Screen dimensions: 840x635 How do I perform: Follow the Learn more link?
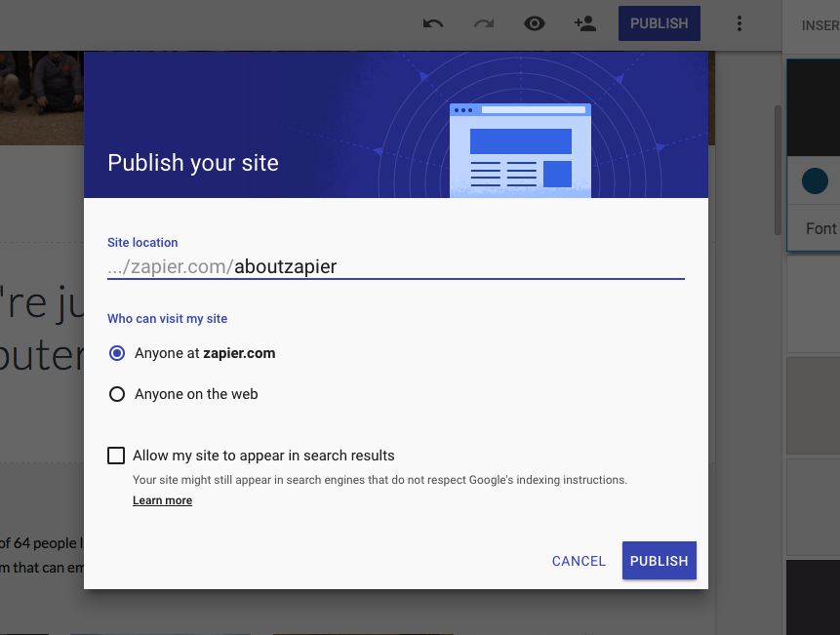pyautogui.click(x=162, y=500)
